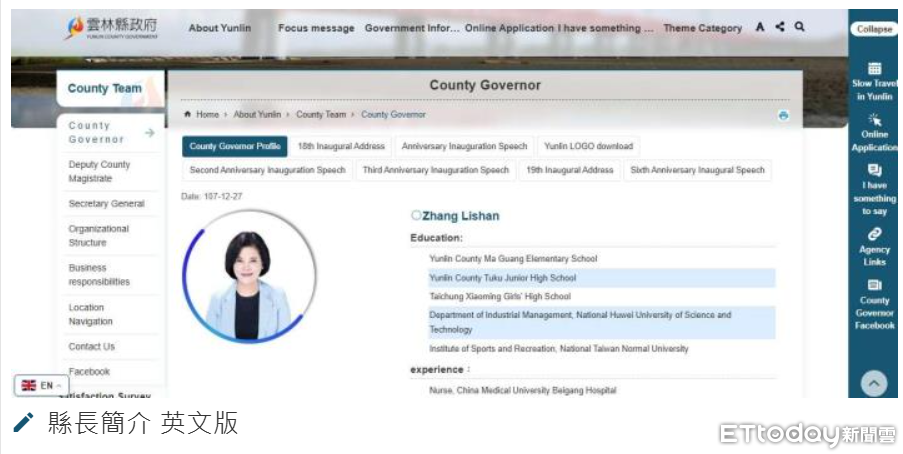Click Home in the breadcrumb
The image size is (903, 454).
[x=206, y=115]
